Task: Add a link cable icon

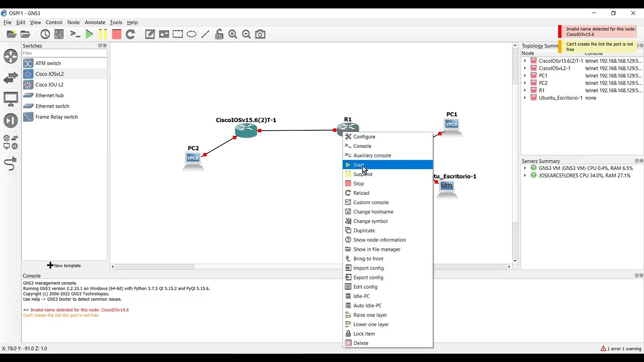Action: [x=11, y=164]
